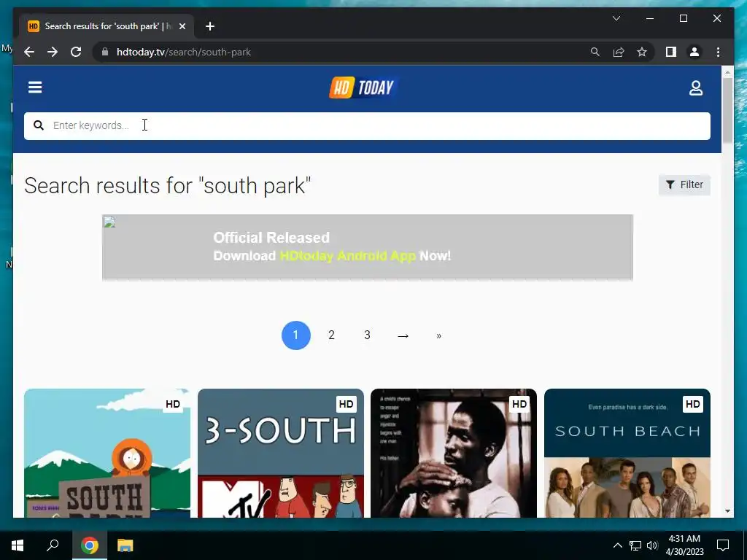Screen dimensions: 747x560
Task: Open the 3-South poster thumbnail
Action: pos(281,453)
